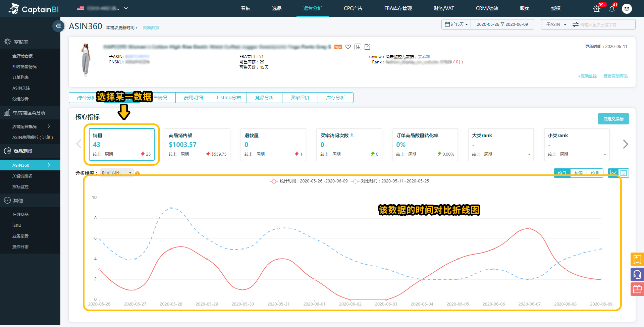Switch to the 竞品分析 tab

[264, 98]
